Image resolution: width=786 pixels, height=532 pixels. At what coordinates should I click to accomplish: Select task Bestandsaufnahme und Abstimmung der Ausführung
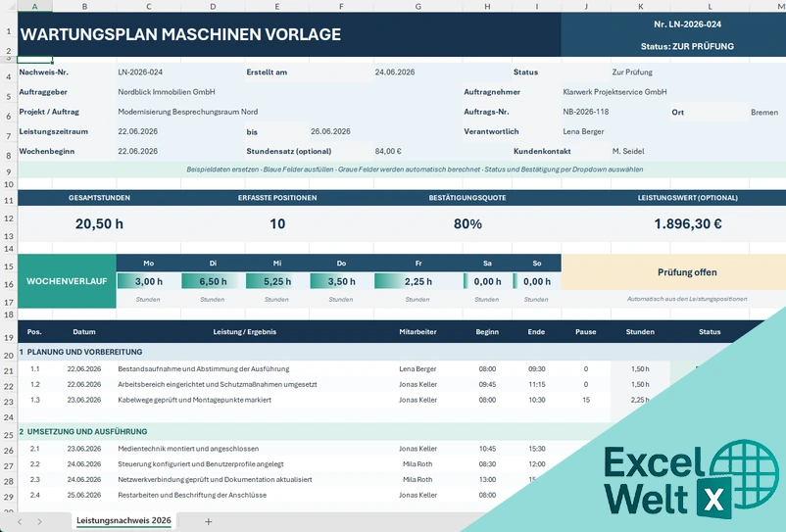click(x=204, y=369)
